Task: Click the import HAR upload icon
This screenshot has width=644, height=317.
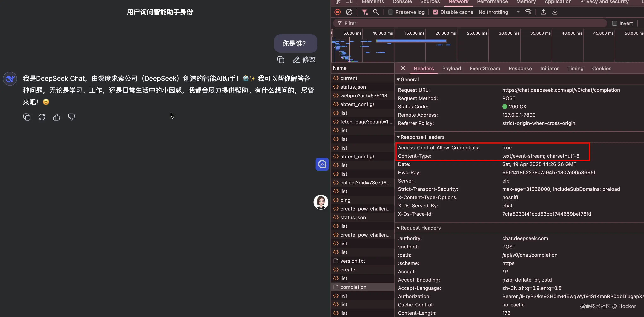Action: pyautogui.click(x=543, y=12)
